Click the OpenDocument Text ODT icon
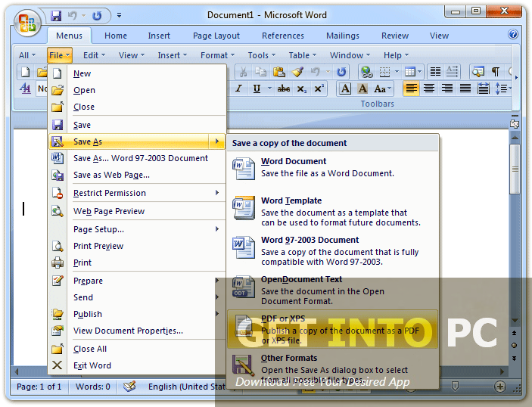 click(x=243, y=287)
